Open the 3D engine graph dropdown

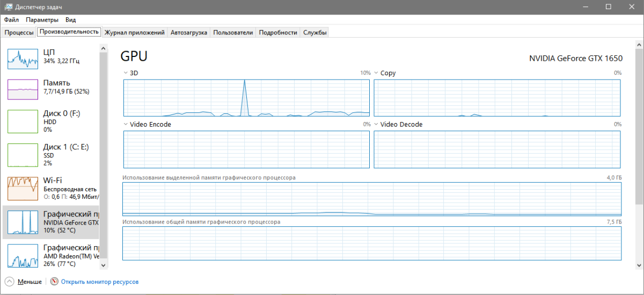pos(126,73)
